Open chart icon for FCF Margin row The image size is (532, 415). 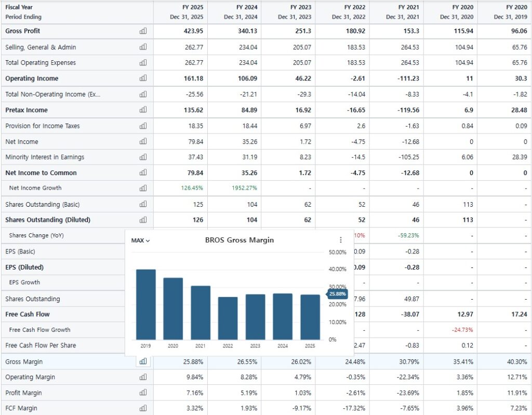[143, 408]
